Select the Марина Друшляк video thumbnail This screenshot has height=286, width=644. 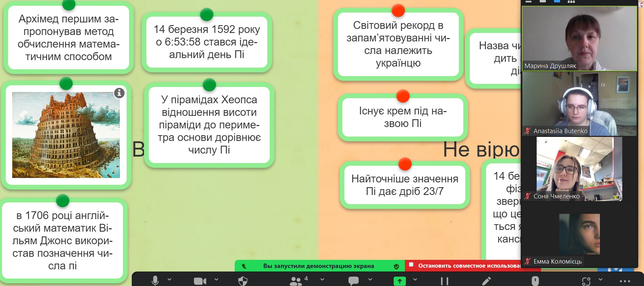(x=579, y=38)
